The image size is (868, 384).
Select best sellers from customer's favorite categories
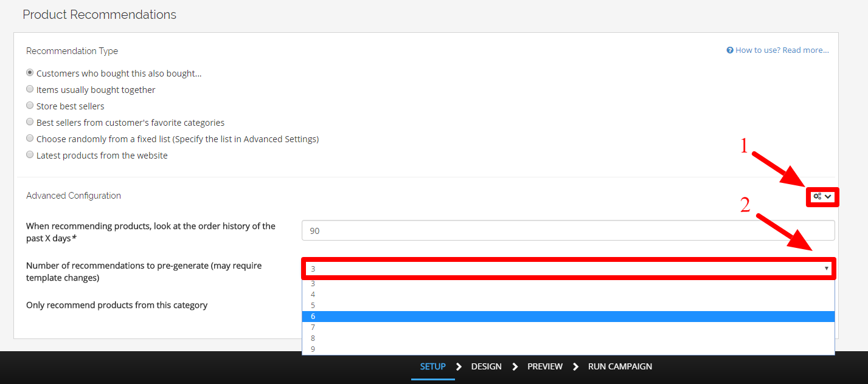pos(30,122)
